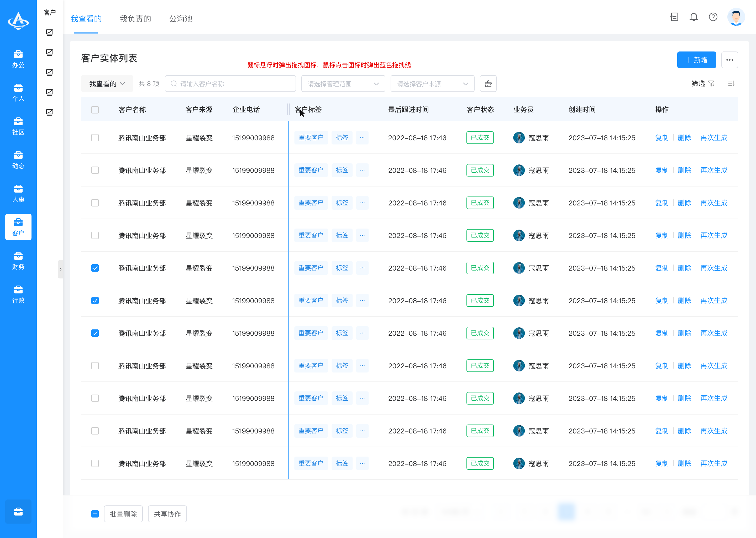Switch to the 公海池 tab
Screen dimensions: 756x538
(x=181, y=19)
